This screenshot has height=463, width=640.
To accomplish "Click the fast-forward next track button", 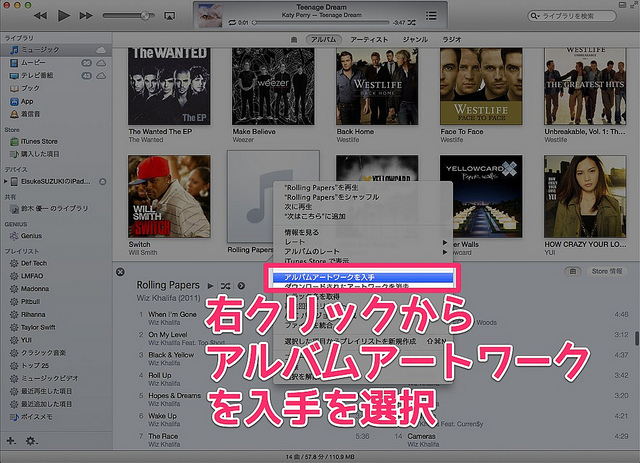I will (x=86, y=16).
